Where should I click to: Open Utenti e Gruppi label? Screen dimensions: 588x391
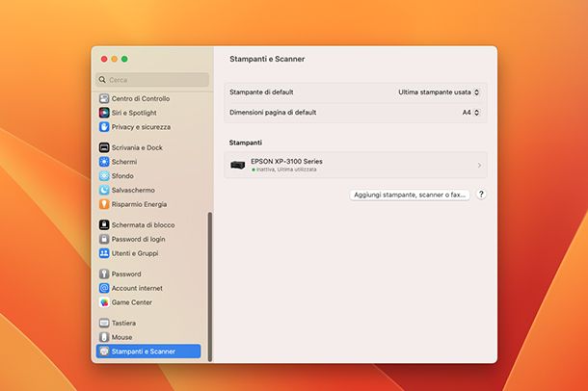[x=135, y=253]
